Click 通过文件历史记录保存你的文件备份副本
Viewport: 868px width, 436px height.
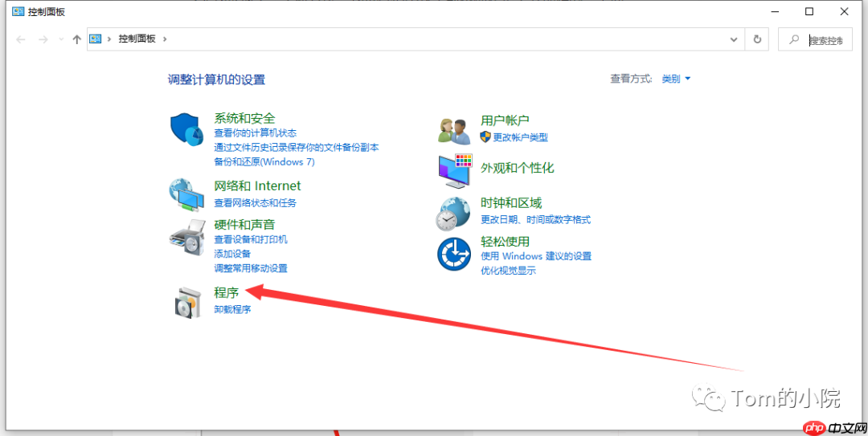coord(296,148)
